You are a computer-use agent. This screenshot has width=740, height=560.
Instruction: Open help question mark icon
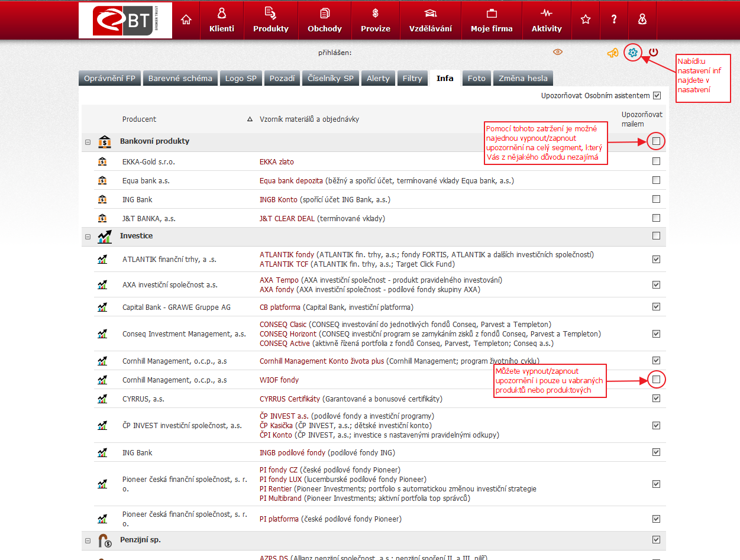pyautogui.click(x=614, y=20)
